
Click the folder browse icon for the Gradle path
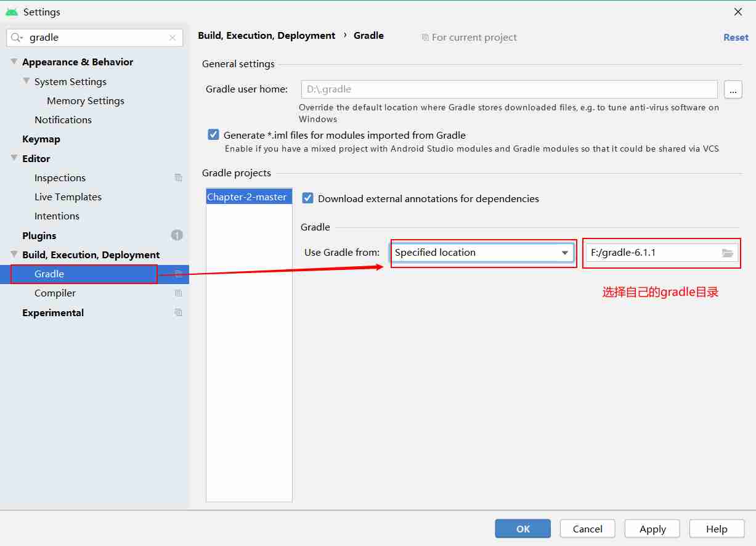tap(728, 253)
